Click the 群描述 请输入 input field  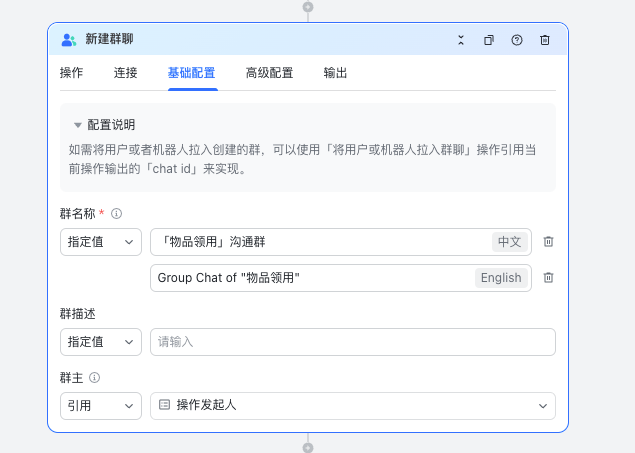click(x=353, y=342)
